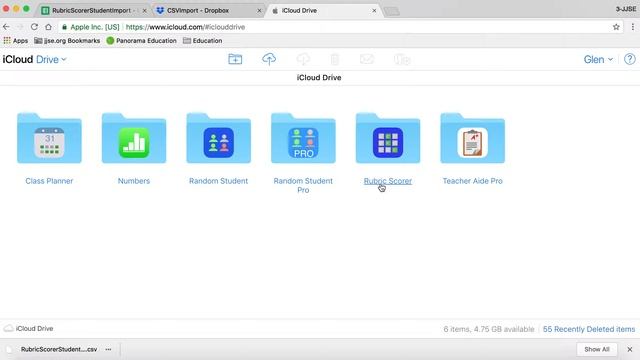
Task: Open the Class Planner folder icon
Action: 49,138
